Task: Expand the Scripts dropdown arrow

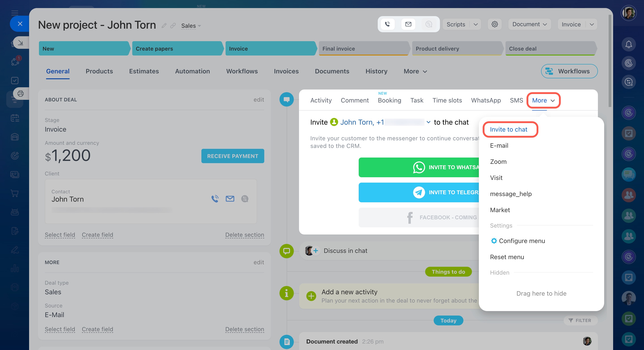Action: coord(476,24)
